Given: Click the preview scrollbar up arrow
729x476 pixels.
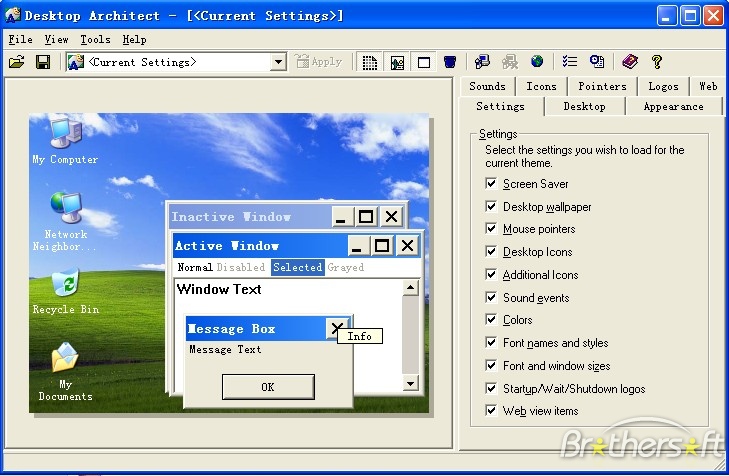Looking at the screenshot, I should [410, 288].
